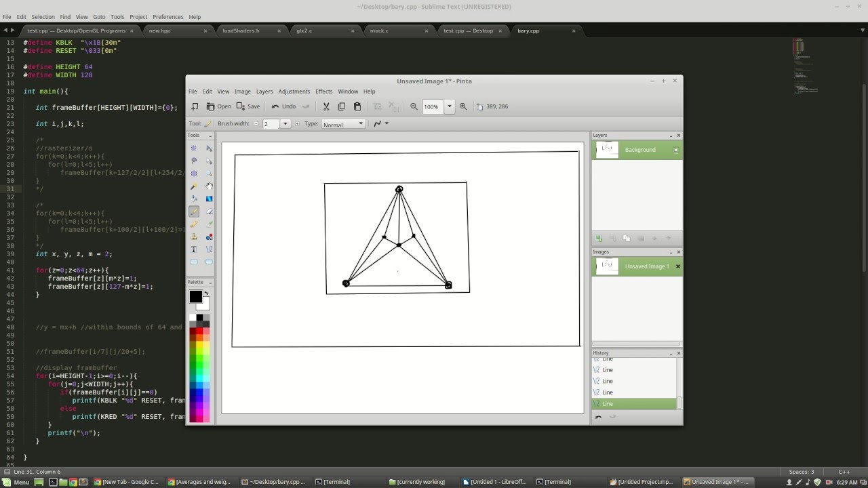Open the Adjustments menu in Pinta
This screenshot has height=488, width=868.
tap(294, 91)
